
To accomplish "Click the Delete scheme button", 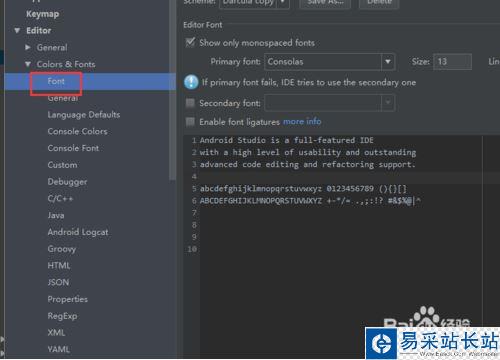I will pos(379,3).
